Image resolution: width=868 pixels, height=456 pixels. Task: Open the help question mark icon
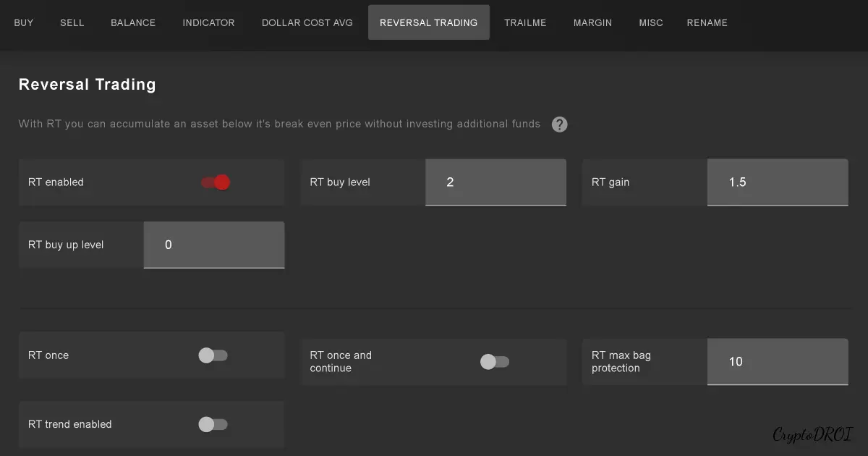559,124
